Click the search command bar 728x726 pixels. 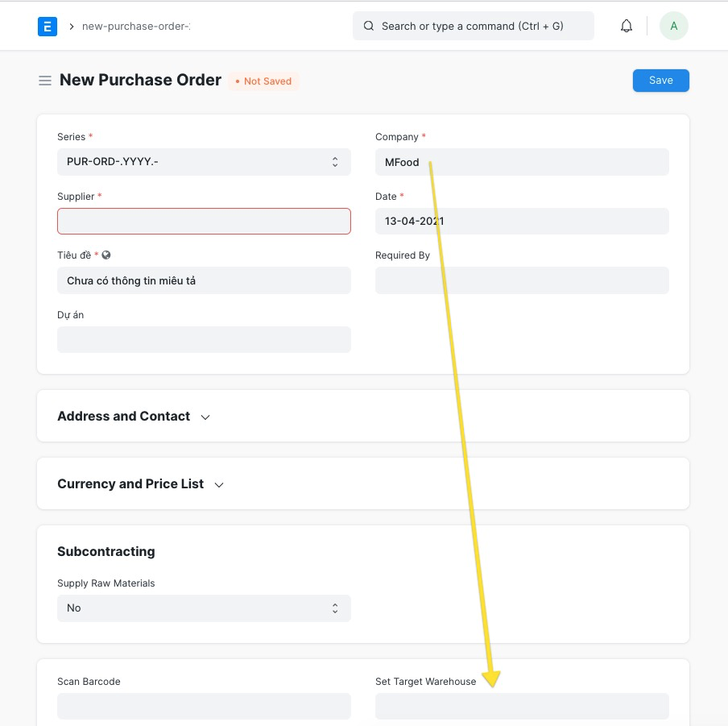coord(473,26)
